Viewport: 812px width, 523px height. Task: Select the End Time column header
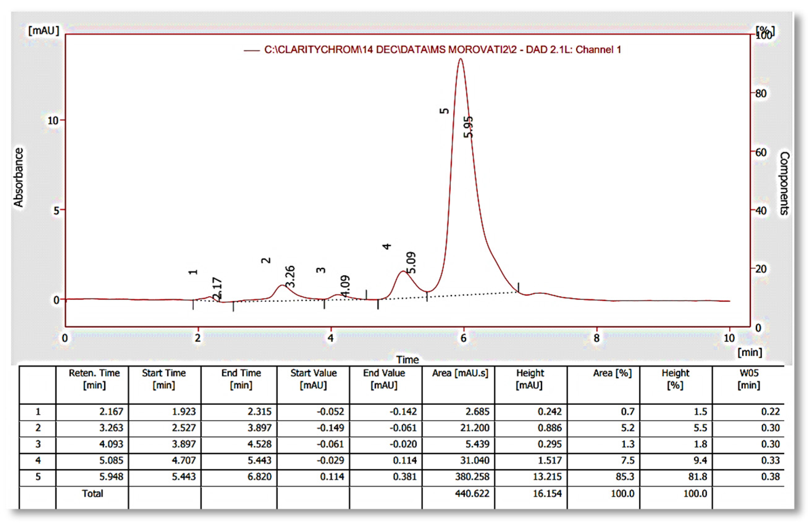(241, 379)
